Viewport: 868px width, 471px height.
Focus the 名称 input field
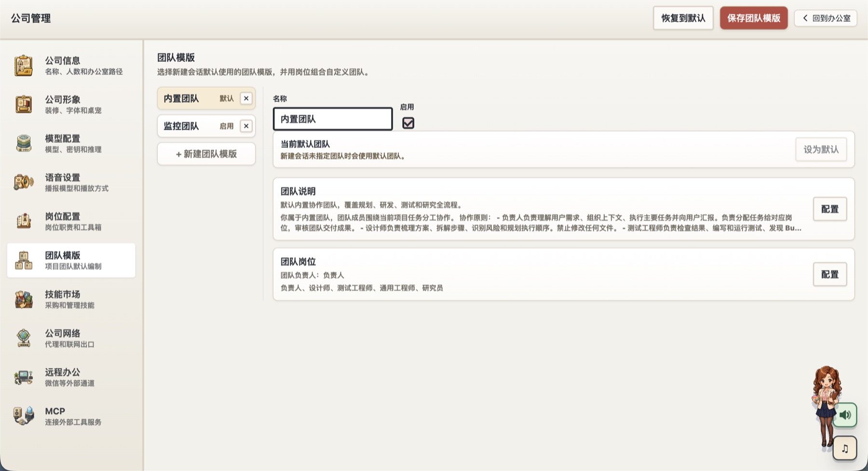click(333, 119)
